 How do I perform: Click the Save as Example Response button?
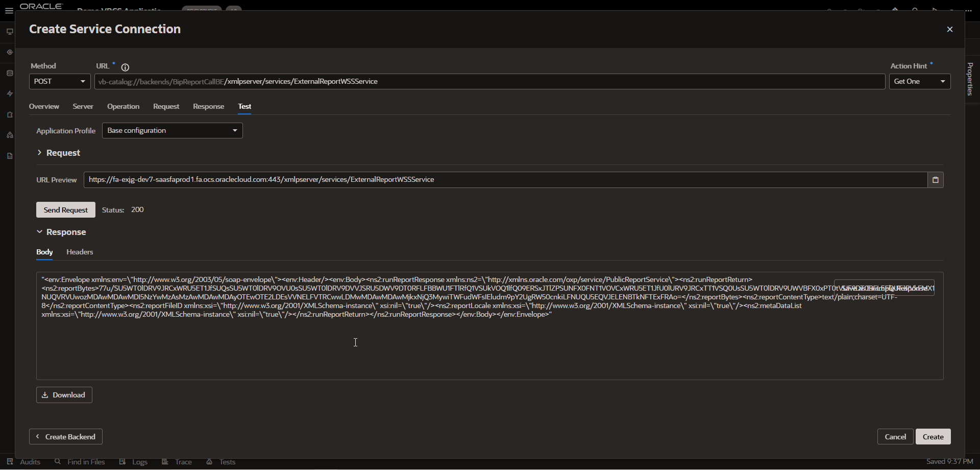coord(884,288)
